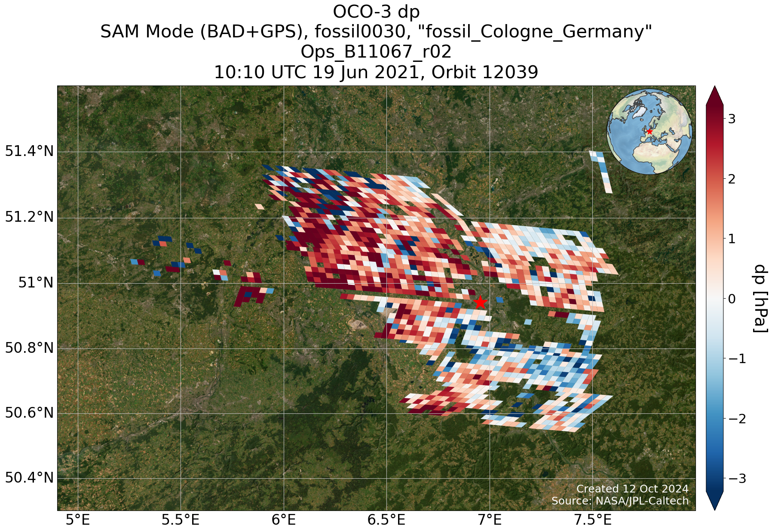
Task: Click the 'Created 12 Oct 2024' text
Action: click(x=632, y=489)
